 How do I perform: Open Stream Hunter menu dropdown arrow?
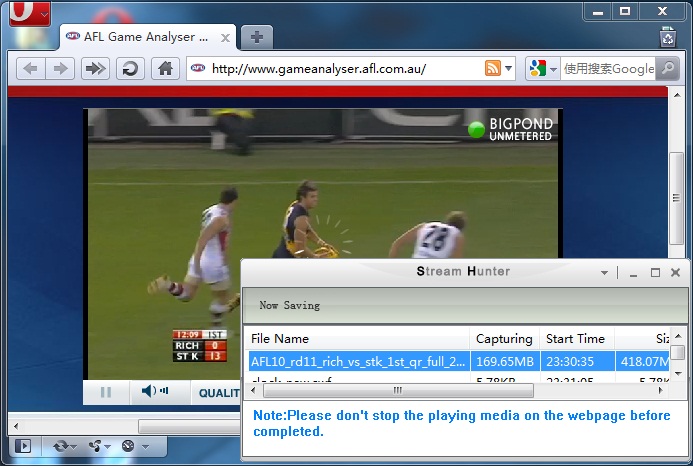tap(605, 273)
